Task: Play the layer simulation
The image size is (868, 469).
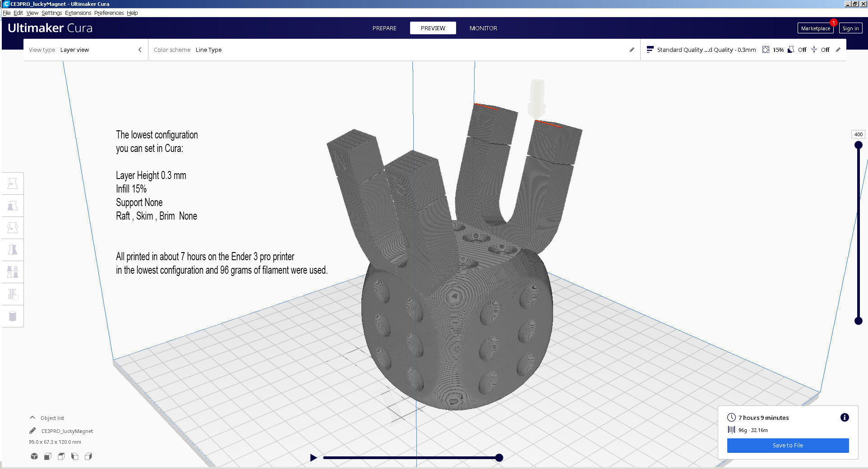Action: point(314,458)
